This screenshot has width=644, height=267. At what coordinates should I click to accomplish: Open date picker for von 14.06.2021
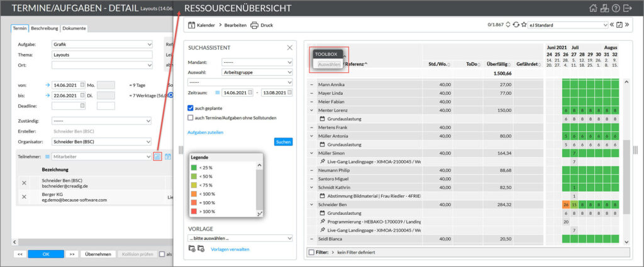[x=82, y=85]
